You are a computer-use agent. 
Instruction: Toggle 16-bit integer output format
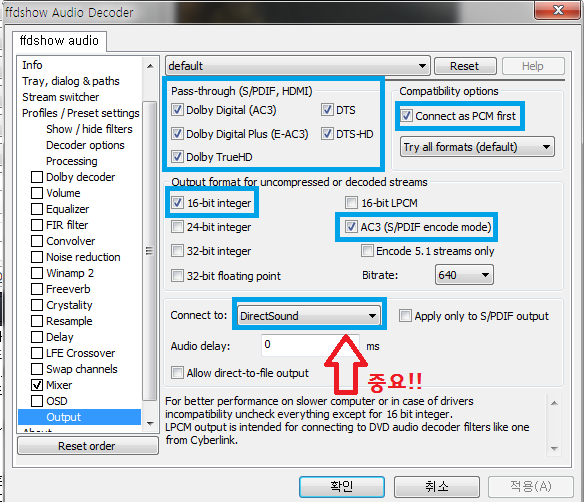pyautogui.click(x=177, y=203)
